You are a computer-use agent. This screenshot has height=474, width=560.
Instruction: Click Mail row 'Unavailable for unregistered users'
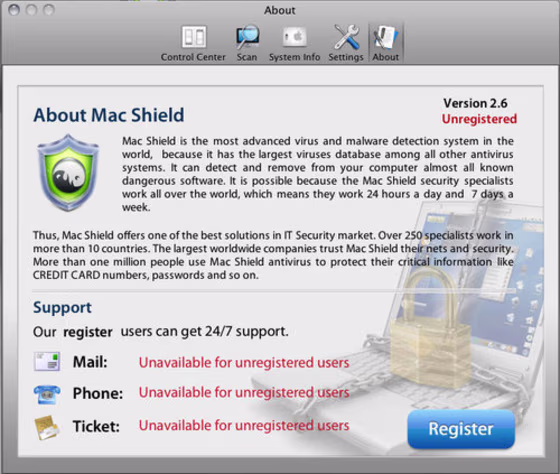[244, 363]
